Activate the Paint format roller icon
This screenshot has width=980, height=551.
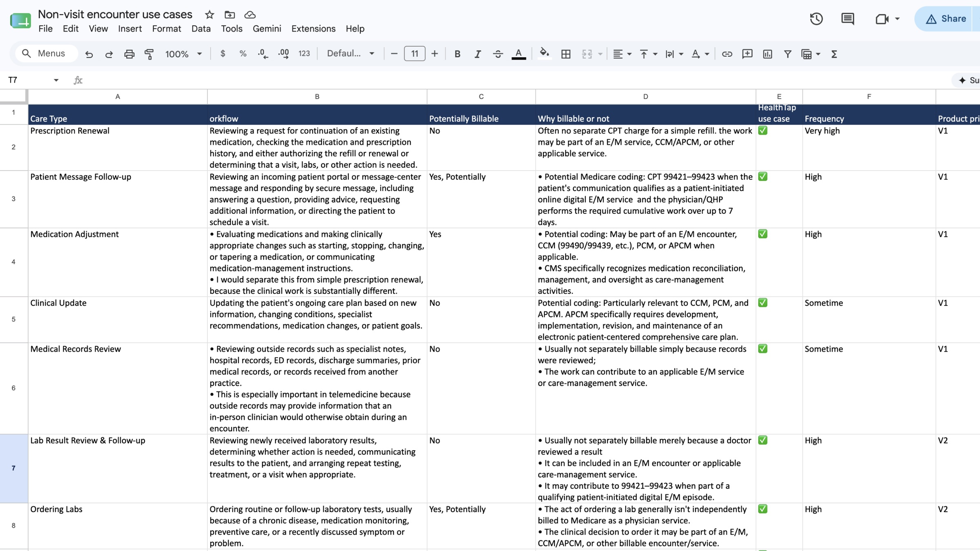click(149, 54)
